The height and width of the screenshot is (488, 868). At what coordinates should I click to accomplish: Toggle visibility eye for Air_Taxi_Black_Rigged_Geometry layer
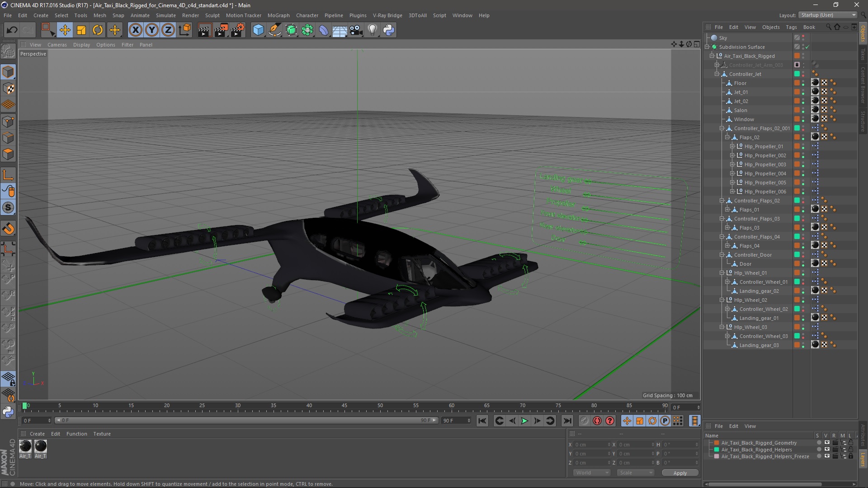[x=827, y=443]
